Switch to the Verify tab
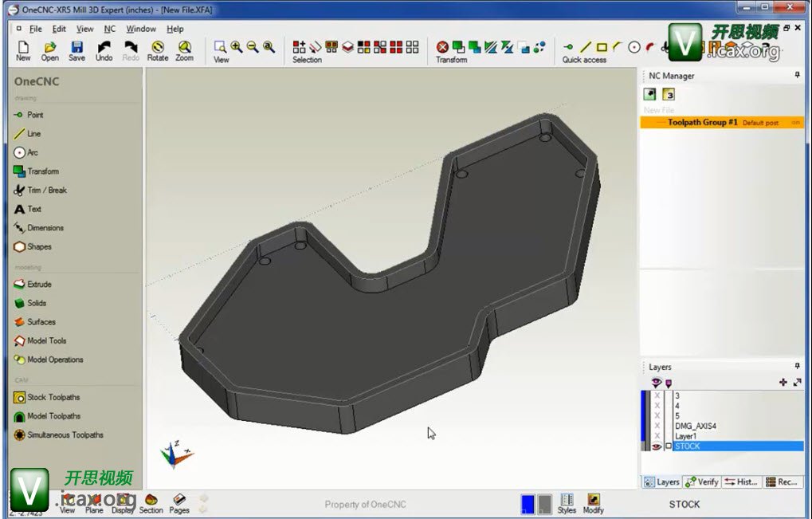Image resolution: width=812 pixels, height=519 pixels. point(702,482)
